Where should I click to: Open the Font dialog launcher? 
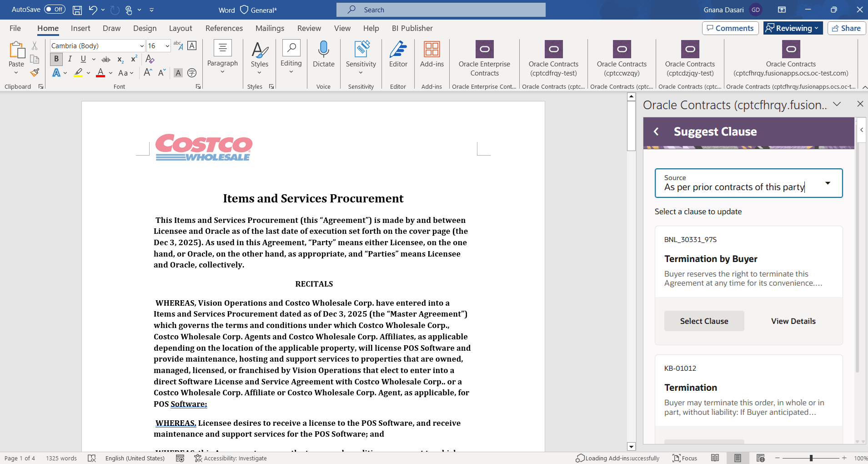(198, 86)
